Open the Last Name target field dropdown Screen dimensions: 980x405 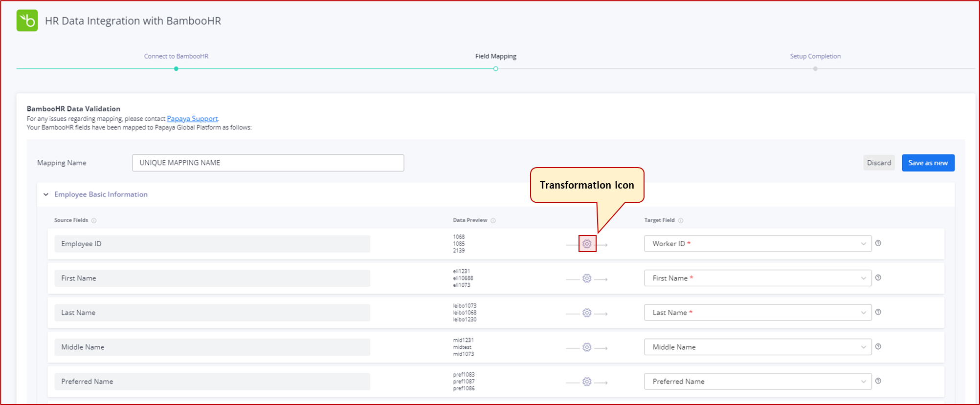(757, 313)
